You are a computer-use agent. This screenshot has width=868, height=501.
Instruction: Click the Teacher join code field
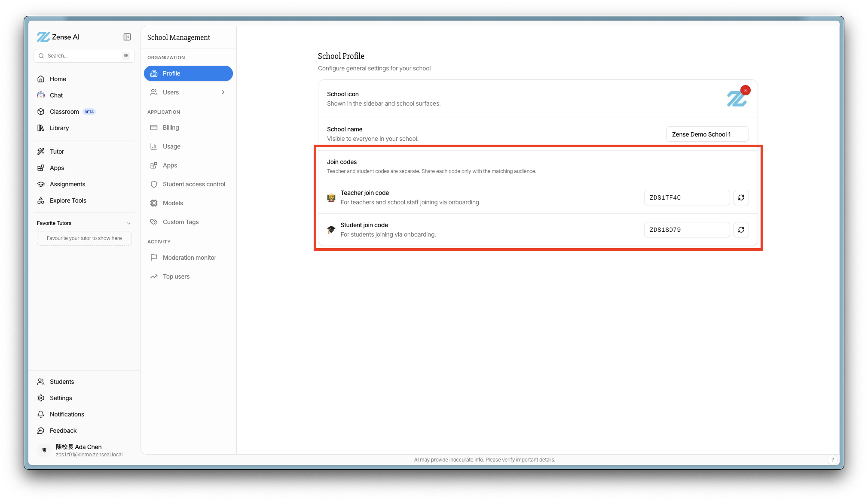[x=687, y=197]
